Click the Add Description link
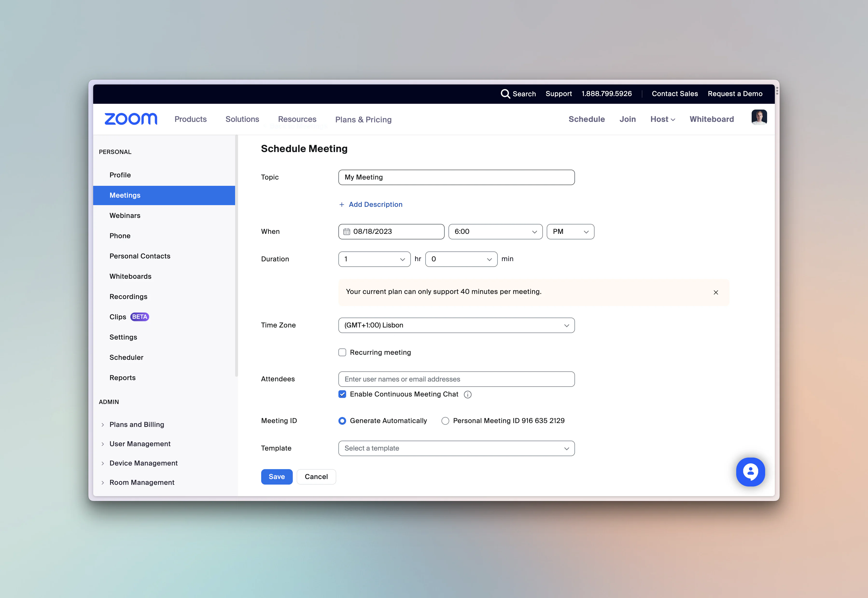 (371, 204)
